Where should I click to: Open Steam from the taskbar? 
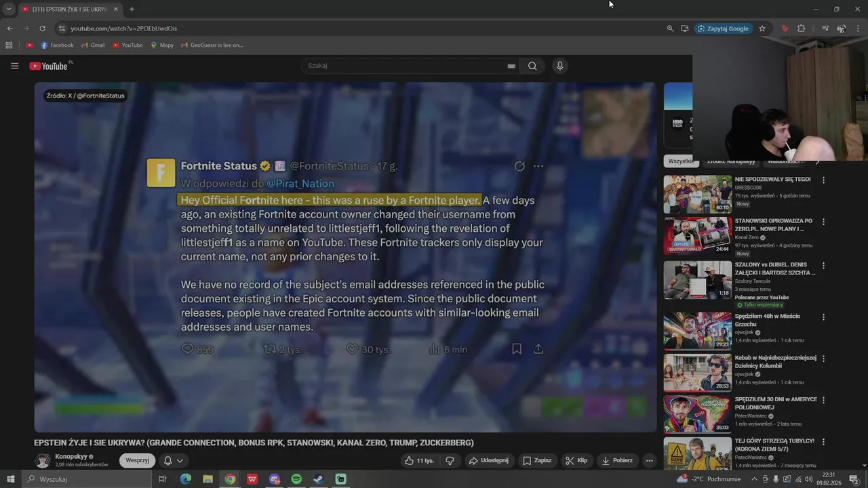318,479
